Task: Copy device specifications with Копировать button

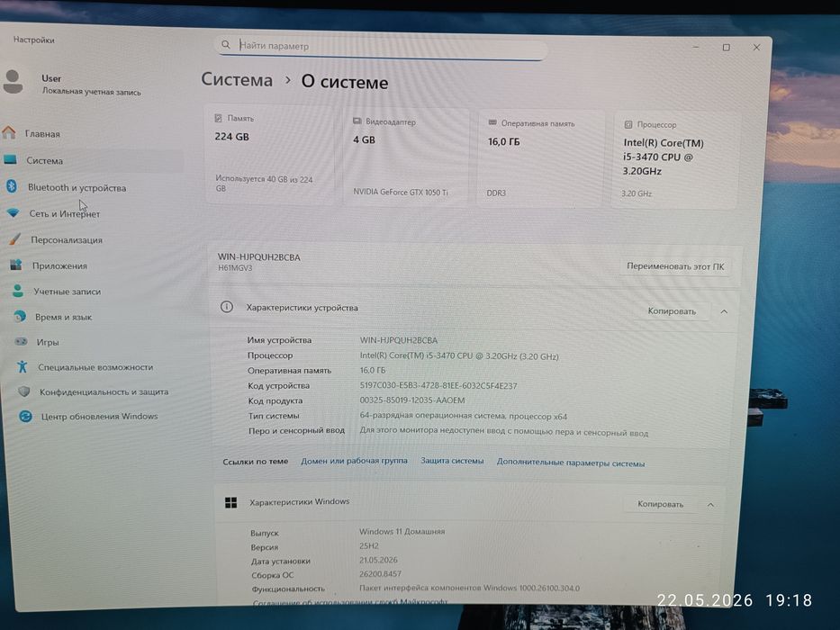Action: point(672,311)
